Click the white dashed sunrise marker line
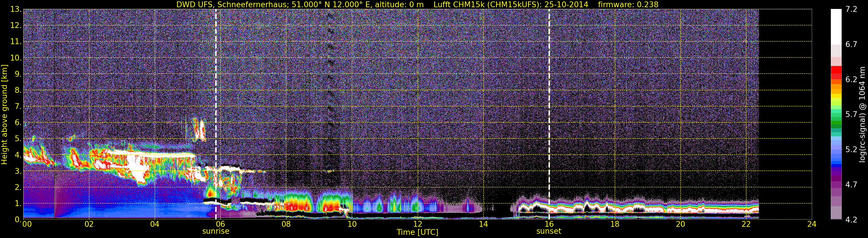 (216, 114)
